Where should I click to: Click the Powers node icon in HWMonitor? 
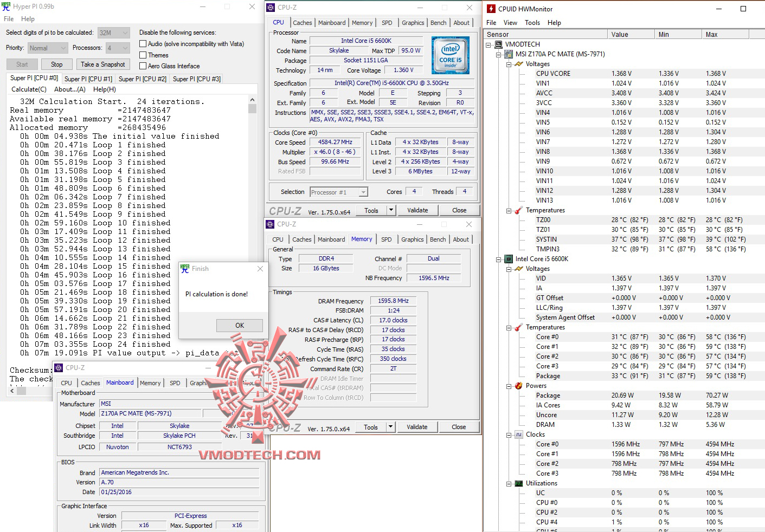click(519, 386)
